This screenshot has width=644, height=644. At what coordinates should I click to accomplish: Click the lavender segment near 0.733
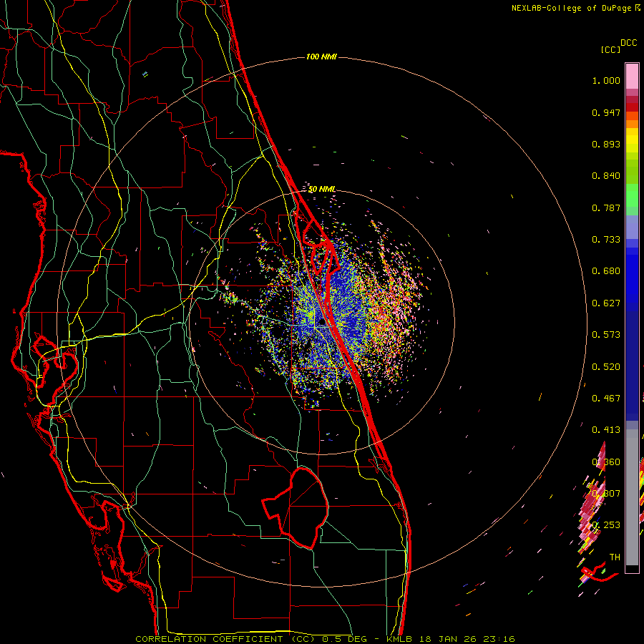click(632, 227)
